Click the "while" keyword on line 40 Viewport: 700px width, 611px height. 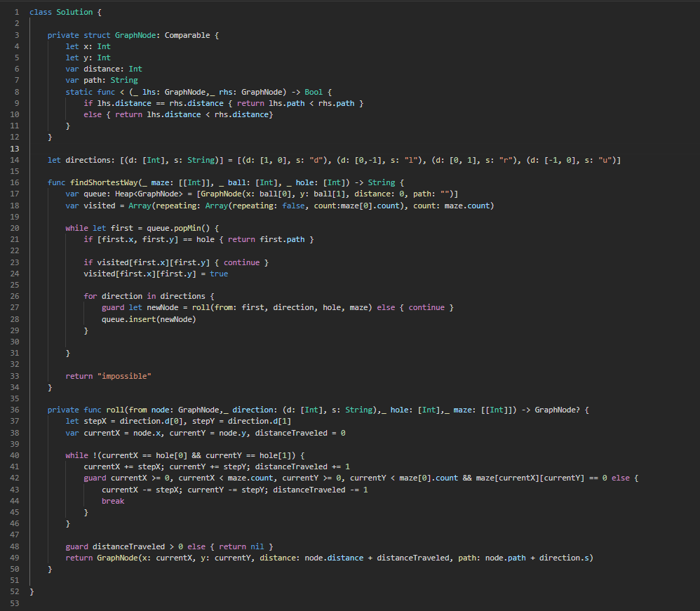76,455
